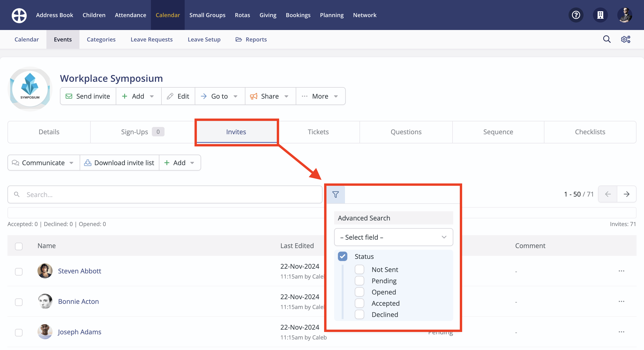This screenshot has width=644, height=350.
Task: Expand the Share dropdown menu
Action: click(x=270, y=96)
